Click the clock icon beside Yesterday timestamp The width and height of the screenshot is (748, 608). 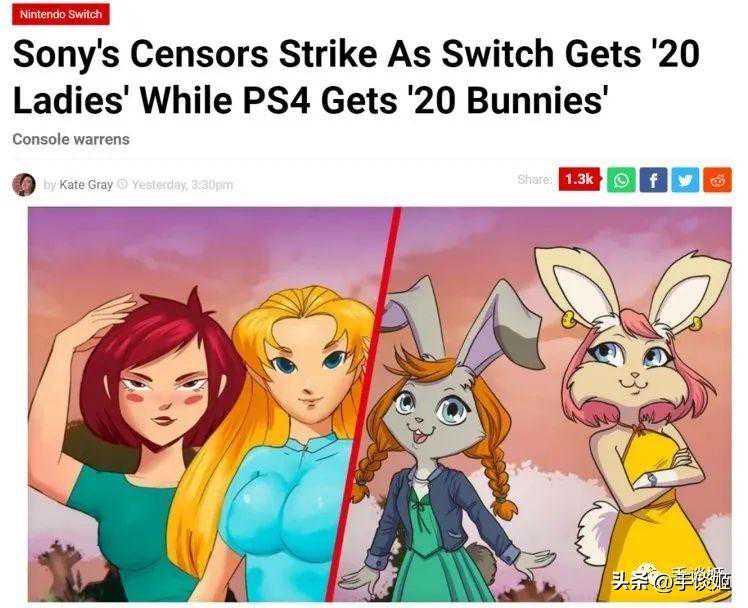pos(122,184)
